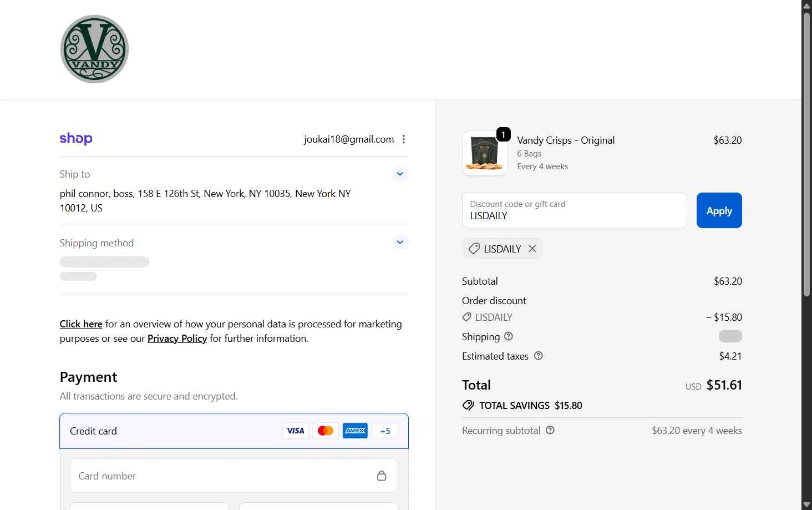
Task: Click the lock icon in Card number field
Action: pos(382,476)
